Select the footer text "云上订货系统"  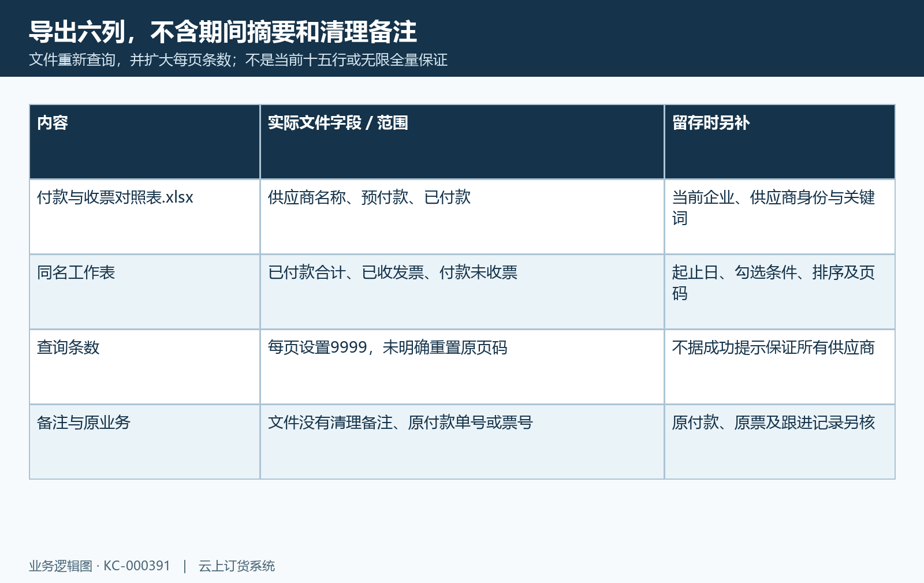click(x=237, y=566)
